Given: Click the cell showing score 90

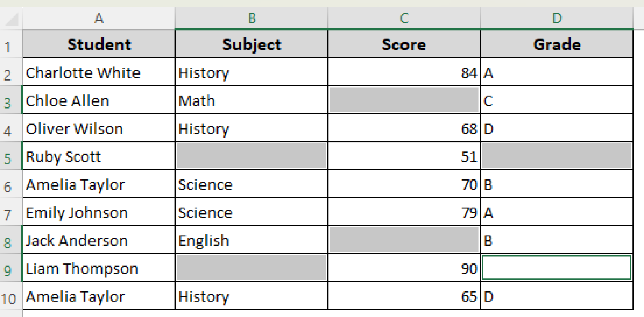Looking at the screenshot, I should 403,268.
